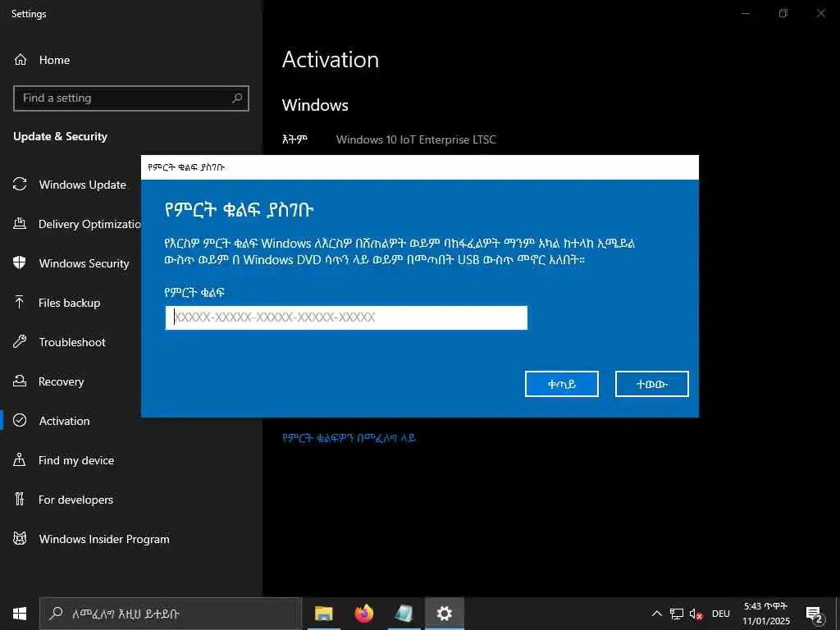The width and height of the screenshot is (840, 630).
Task: Click the taskbar search magnifier icon
Action: (56, 614)
